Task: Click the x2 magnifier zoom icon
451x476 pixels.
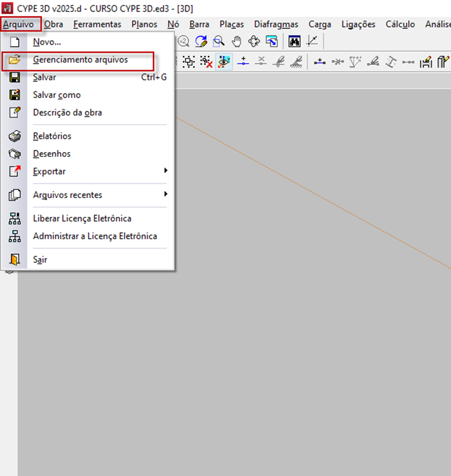Action: (184, 41)
